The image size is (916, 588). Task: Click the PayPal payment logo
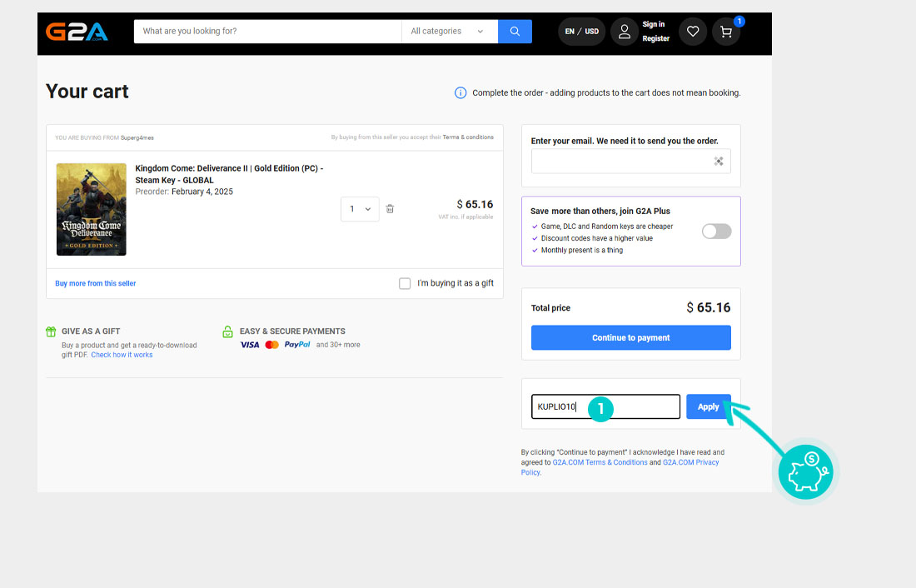297,345
